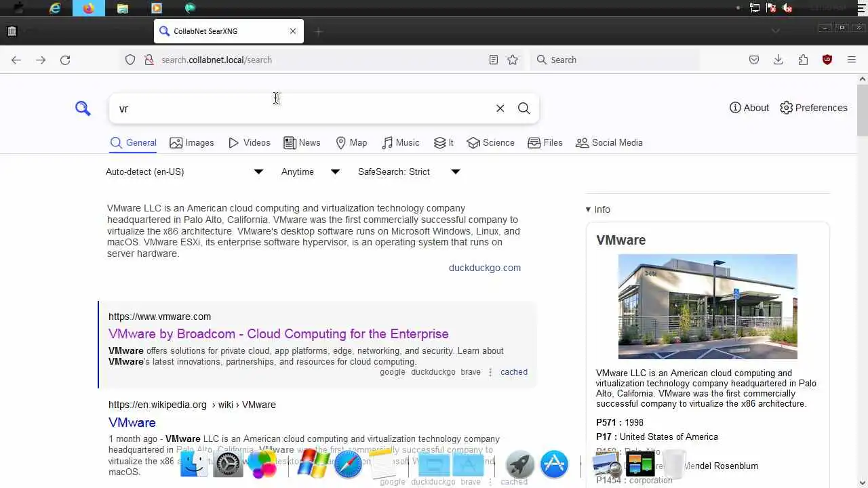Open the extensions puzzle icon

tap(803, 60)
